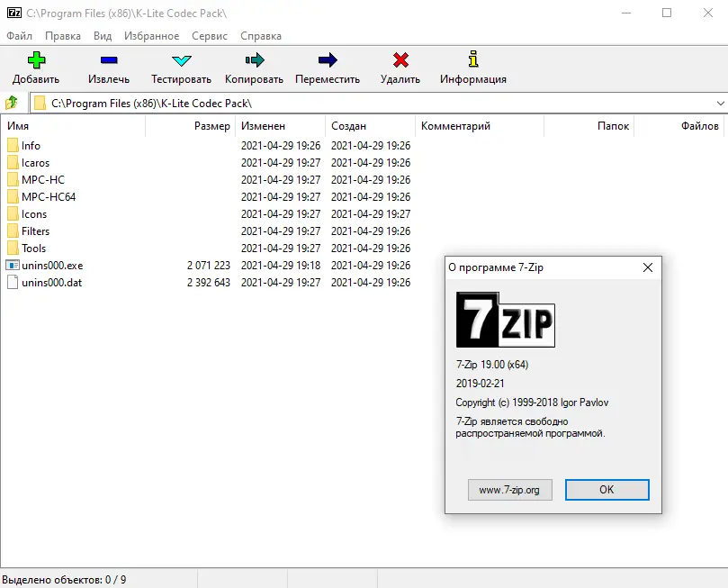Sort by the Имя column header
Image resolution: width=728 pixels, height=588 pixels.
coord(73,126)
